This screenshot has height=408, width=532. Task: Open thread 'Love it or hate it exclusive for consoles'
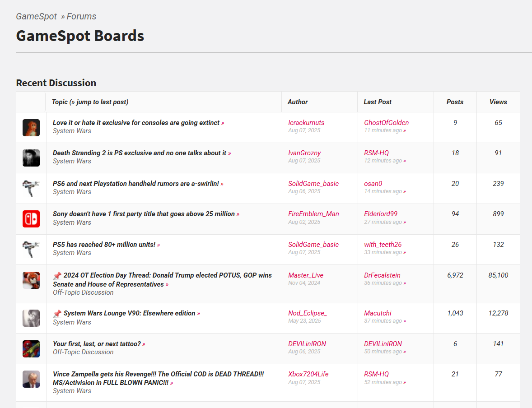136,123
